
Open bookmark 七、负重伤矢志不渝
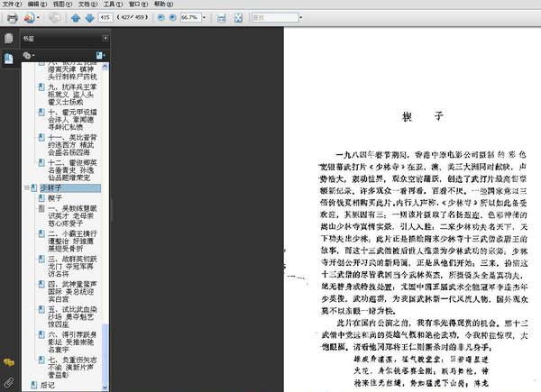72,367
